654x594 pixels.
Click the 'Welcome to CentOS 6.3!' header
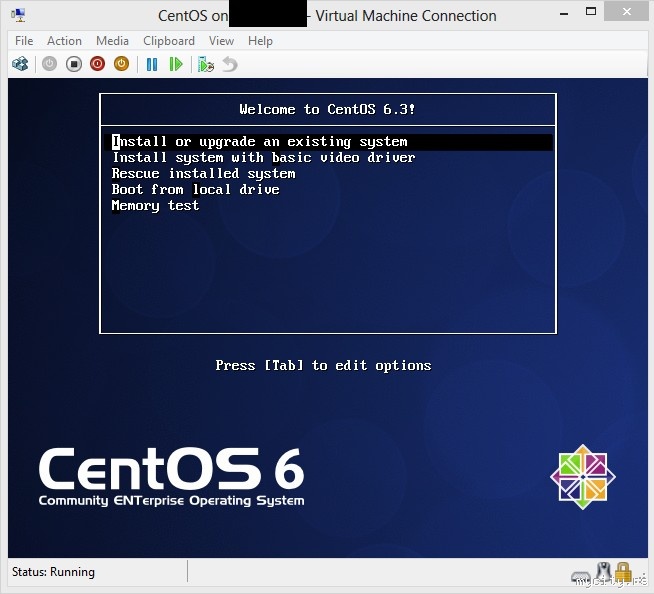point(327,109)
